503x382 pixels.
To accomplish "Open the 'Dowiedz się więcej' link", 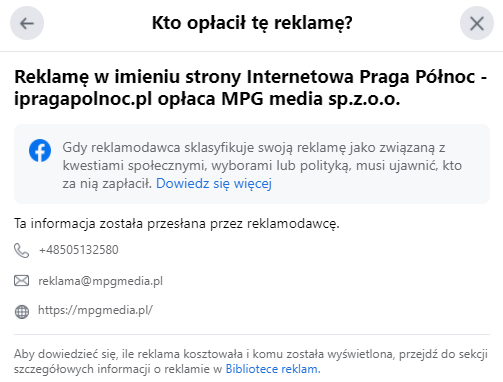I will coord(214,183).
